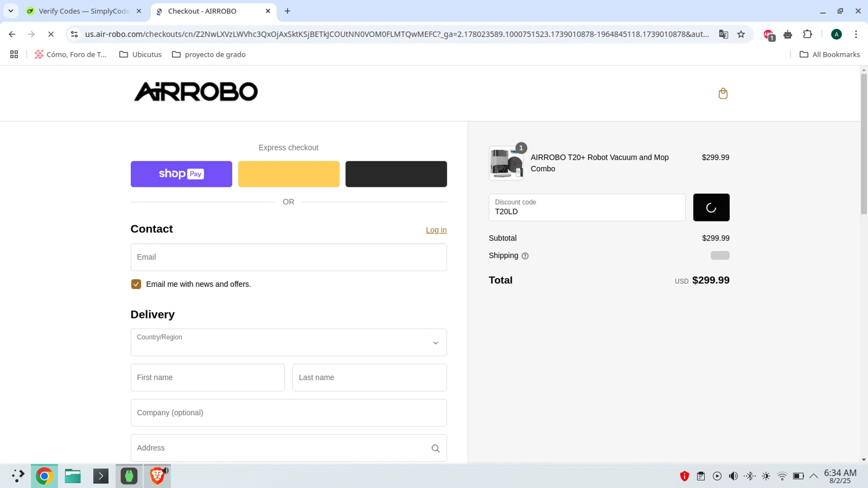Viewport: 868px width, 488px height.
Task: Bookmark this page with the star icon
Action: pyautogui.click(x=741, y=34)
